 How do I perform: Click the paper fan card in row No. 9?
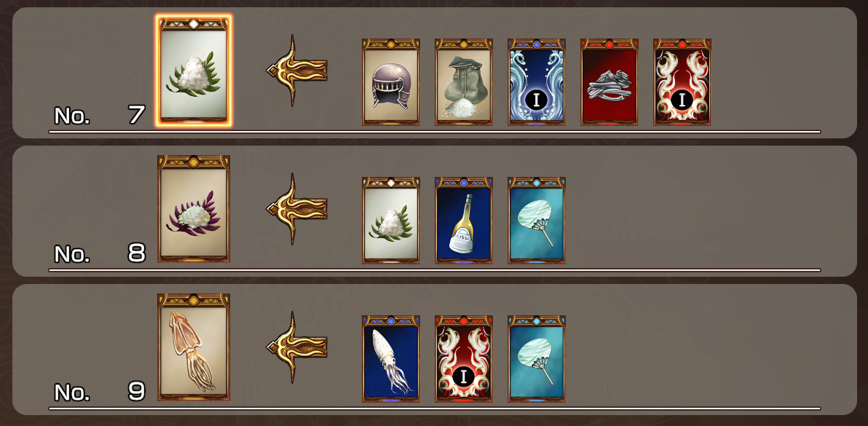(537, 358)
